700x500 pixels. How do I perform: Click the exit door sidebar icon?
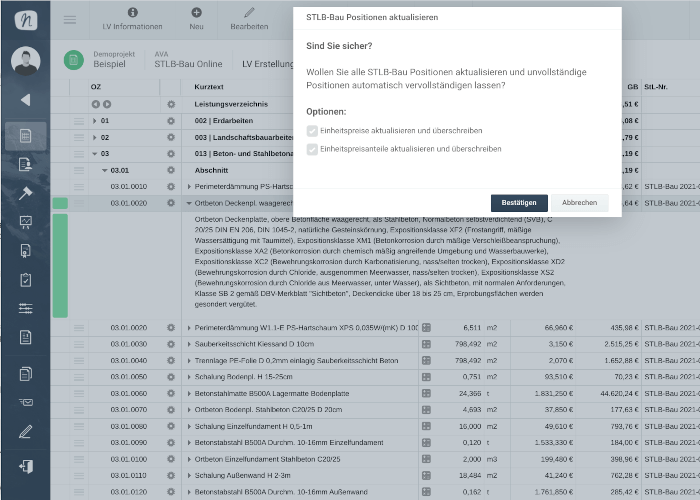tap(25, 467)
